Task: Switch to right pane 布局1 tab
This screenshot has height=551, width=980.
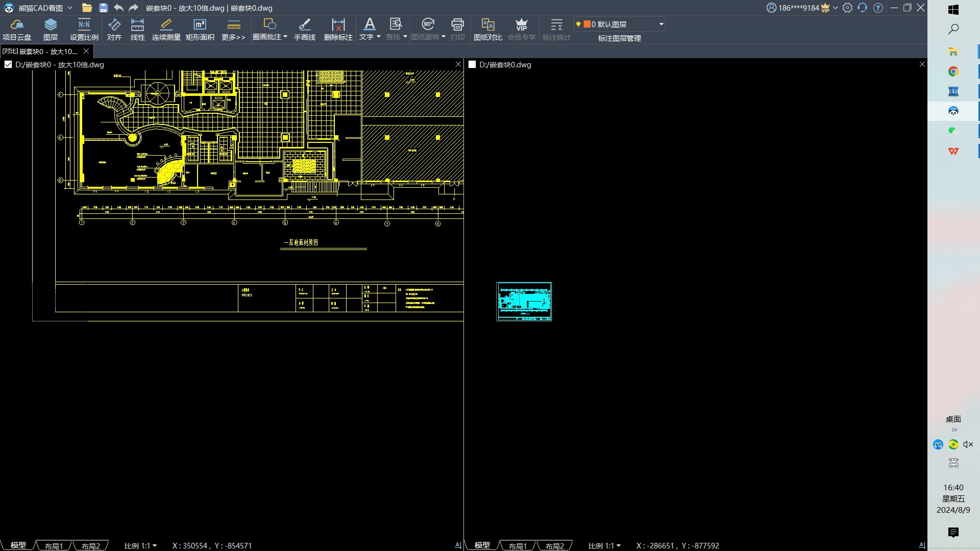Action: [x=518, y=545]
